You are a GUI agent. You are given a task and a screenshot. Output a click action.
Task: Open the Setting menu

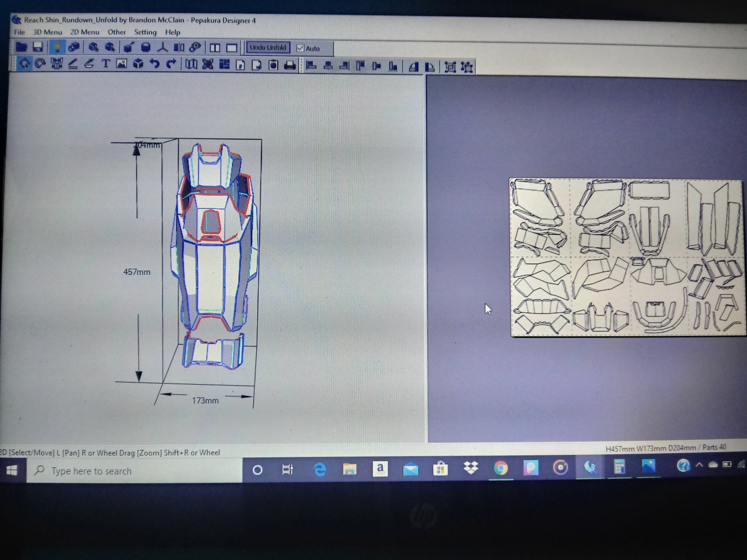pyautogui.click(x=145, y=32)
